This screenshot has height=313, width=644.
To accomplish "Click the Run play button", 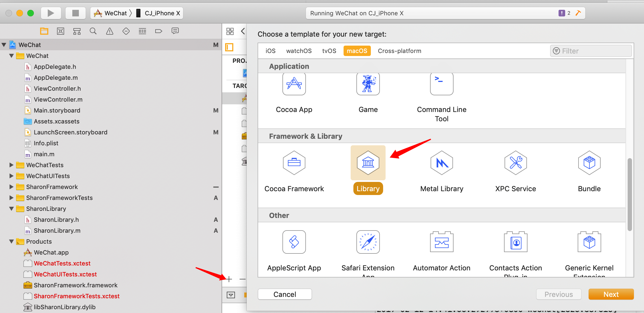I will coord(51,13).
